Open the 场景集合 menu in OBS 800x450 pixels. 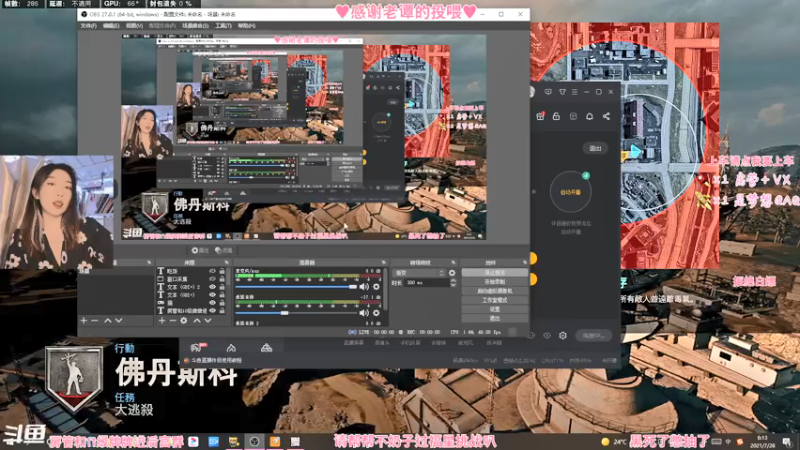tap(195, 26)
